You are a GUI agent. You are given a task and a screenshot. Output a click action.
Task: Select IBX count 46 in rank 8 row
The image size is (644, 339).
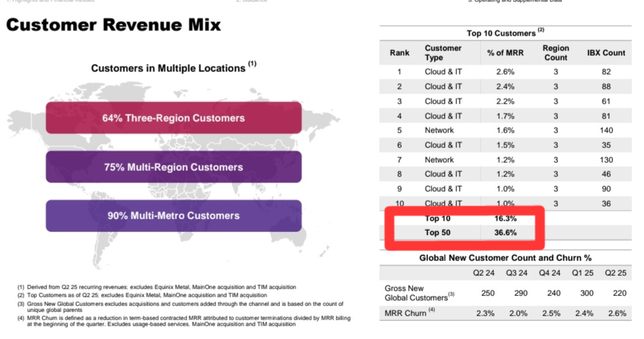[606, 174]
